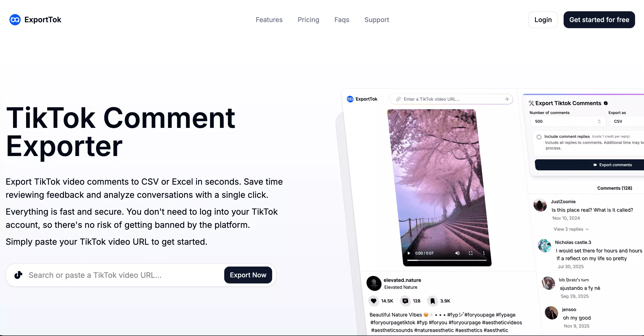Click the ExportTok owl logo
Image resolution: width=644 pixels, height=336 pixels.
[15, 20]
